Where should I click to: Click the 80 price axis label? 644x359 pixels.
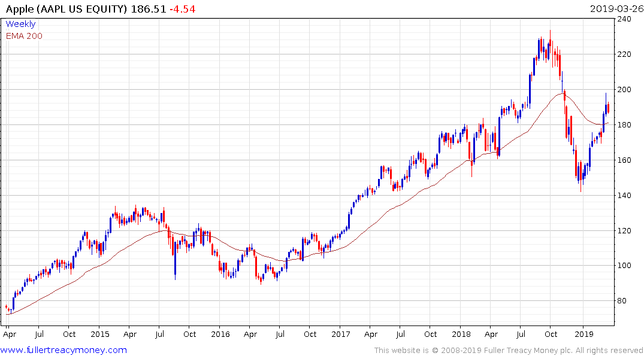pyautogui.click(x=622, y=301)
